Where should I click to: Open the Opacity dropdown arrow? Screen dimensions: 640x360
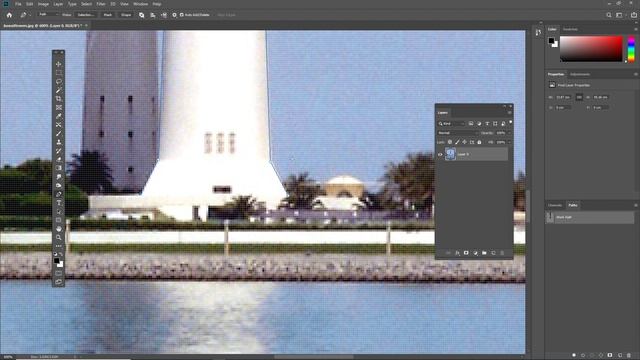(509, 133)
